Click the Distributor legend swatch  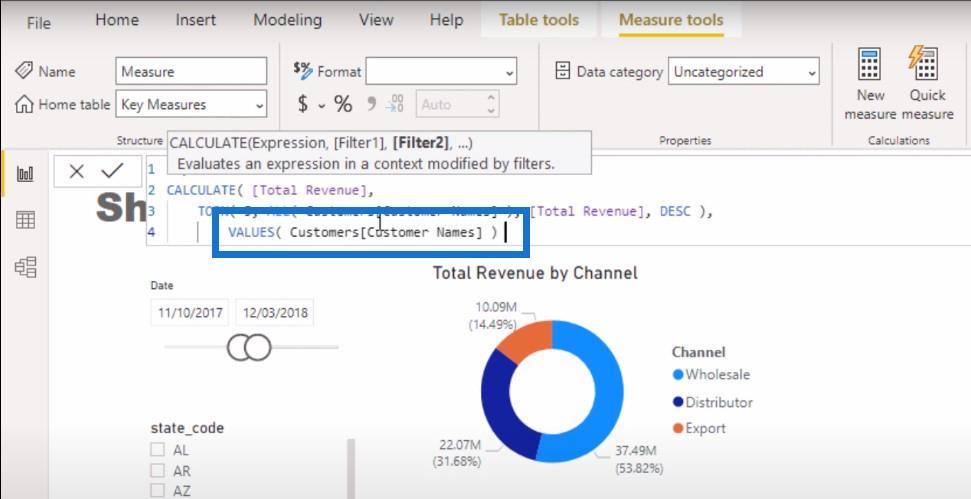(677, 402)
